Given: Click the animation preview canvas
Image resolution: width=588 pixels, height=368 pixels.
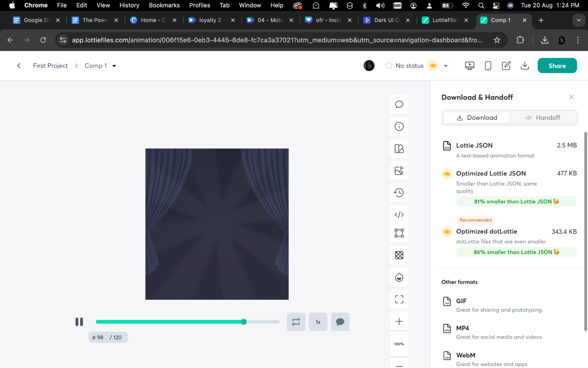Looking at the screenshot, I should (x=217, y=224).
